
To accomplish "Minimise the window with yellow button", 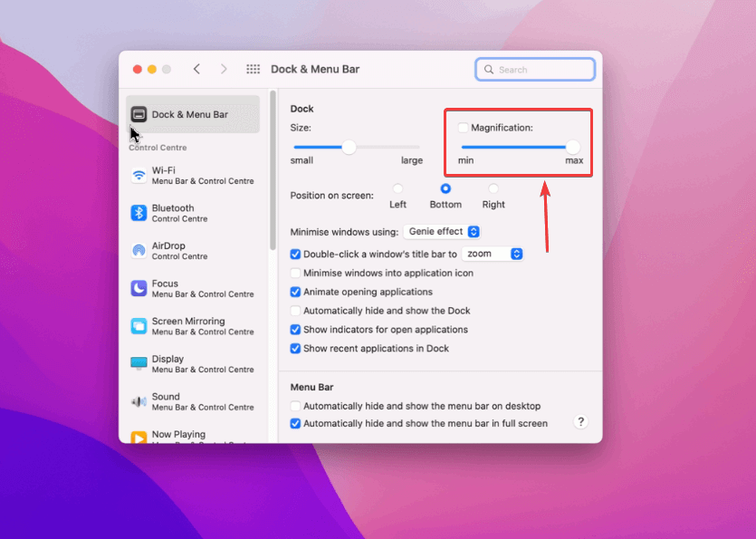I will 152,70.
